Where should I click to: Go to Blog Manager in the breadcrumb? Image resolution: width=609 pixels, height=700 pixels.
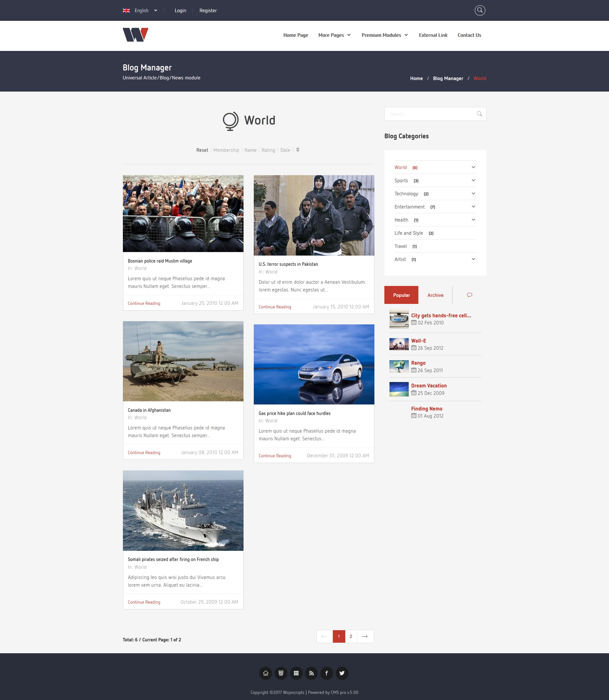pos(448,78)
